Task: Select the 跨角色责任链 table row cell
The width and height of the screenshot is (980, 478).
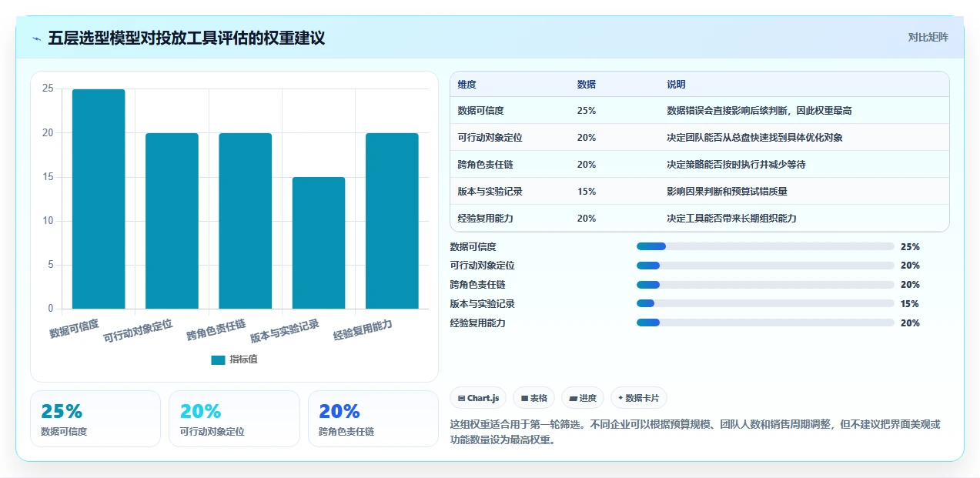Action: pyautogui.click(x=485, y=165)
